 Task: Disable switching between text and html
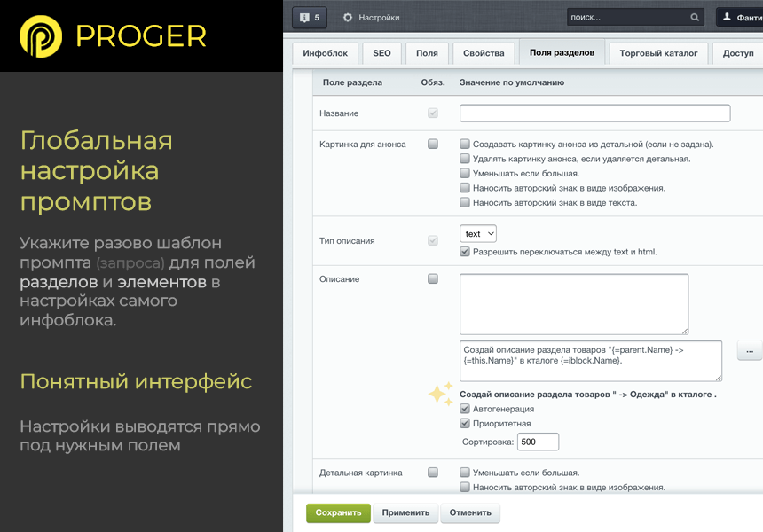(463, 250)
